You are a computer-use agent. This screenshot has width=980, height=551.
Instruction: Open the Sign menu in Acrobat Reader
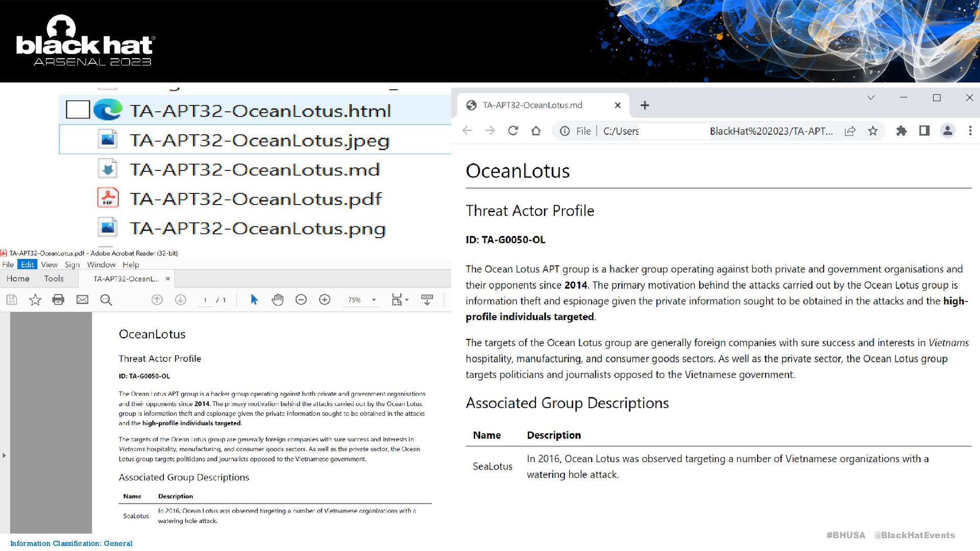pos(72,264)
